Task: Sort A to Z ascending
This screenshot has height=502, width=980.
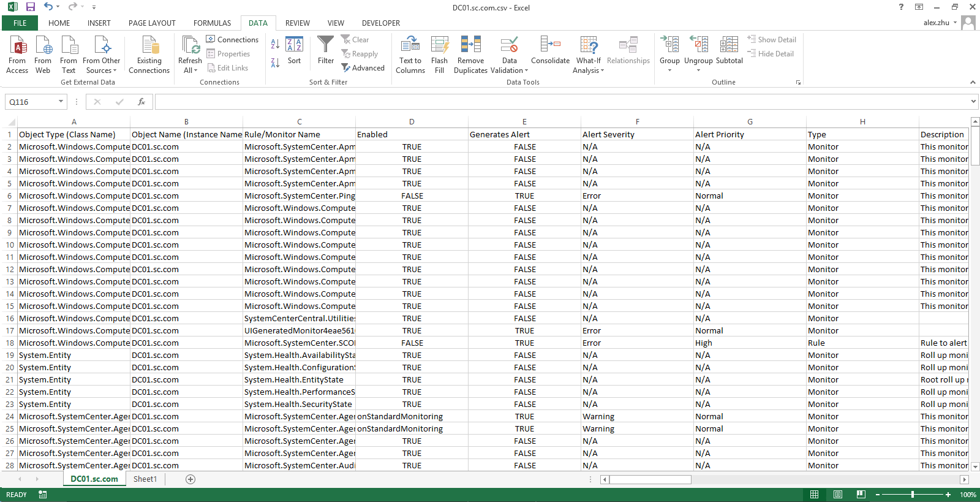Action: [275, 44]
